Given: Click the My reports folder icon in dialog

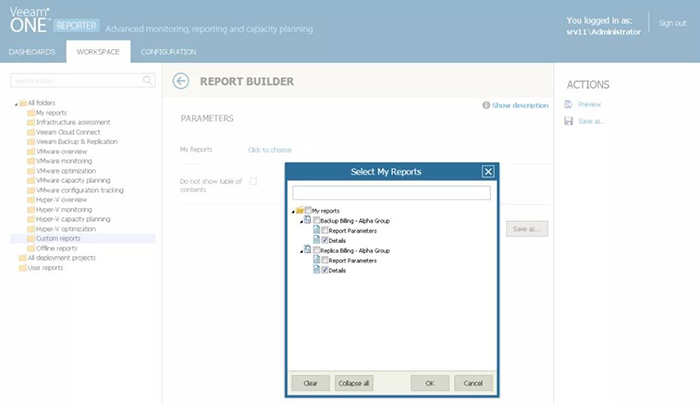Looking at the screenshot, I should coord(300,210).
